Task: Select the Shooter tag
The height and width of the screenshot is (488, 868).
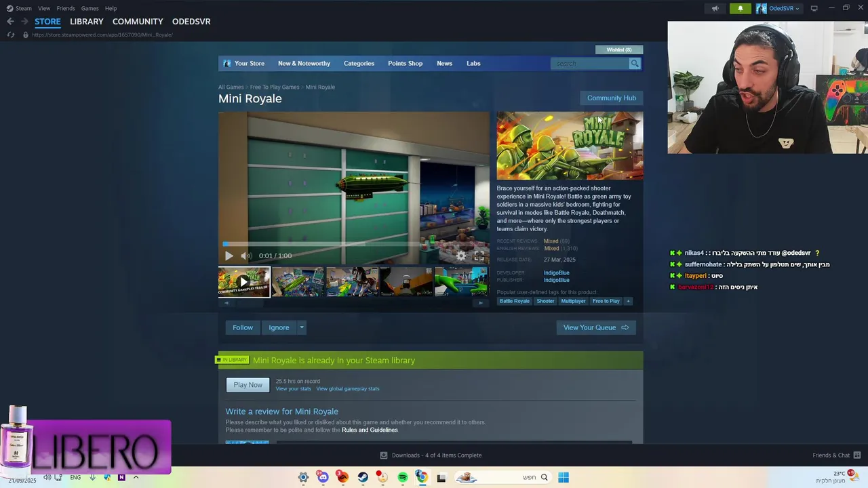Action: click(x=545, y=302)
